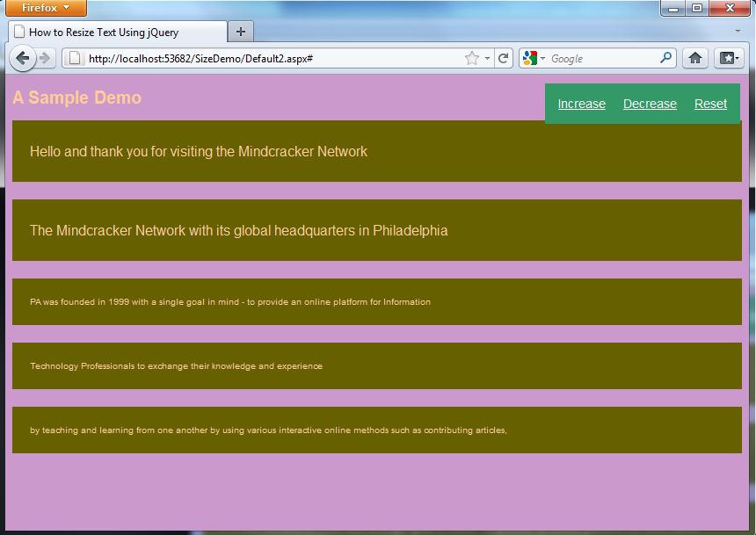
Task: Bookmark this page with the star icon
Action: 472,58
